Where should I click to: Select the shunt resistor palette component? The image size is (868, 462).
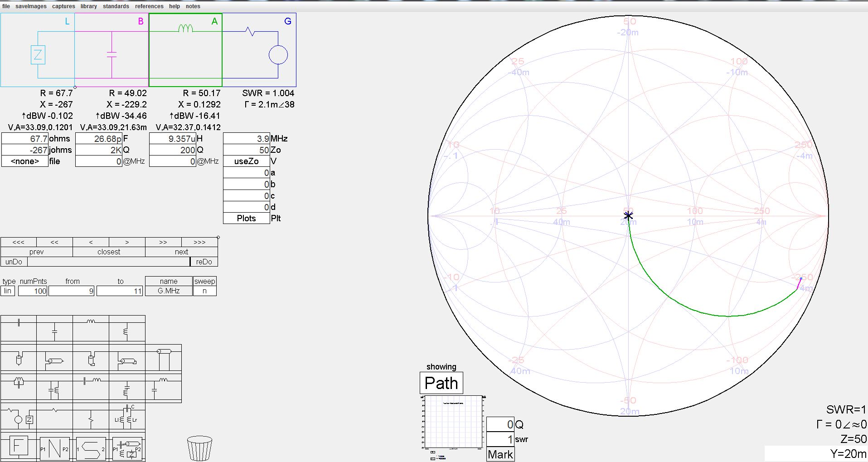tap(91, 418)
